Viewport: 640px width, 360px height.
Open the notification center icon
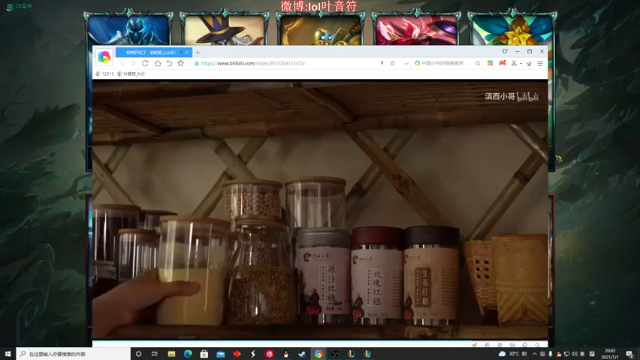[630, 354]
